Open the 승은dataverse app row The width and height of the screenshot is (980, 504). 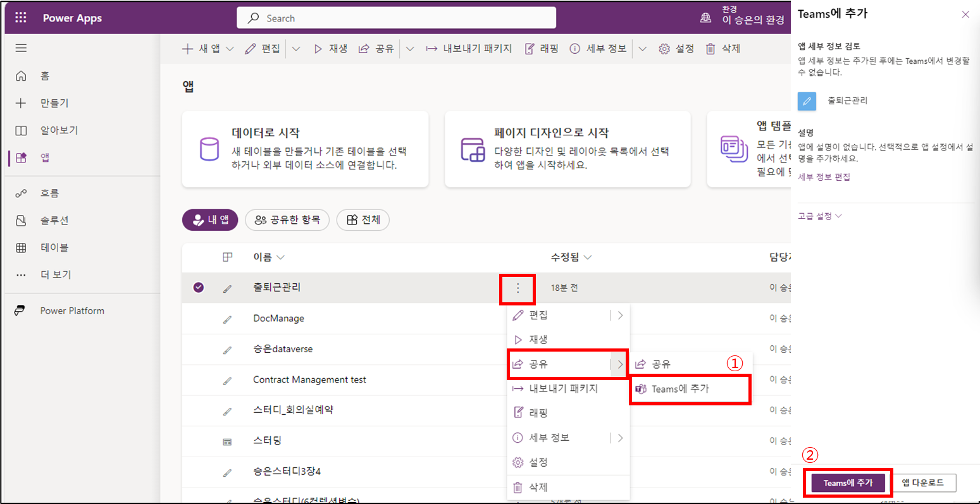283,349
